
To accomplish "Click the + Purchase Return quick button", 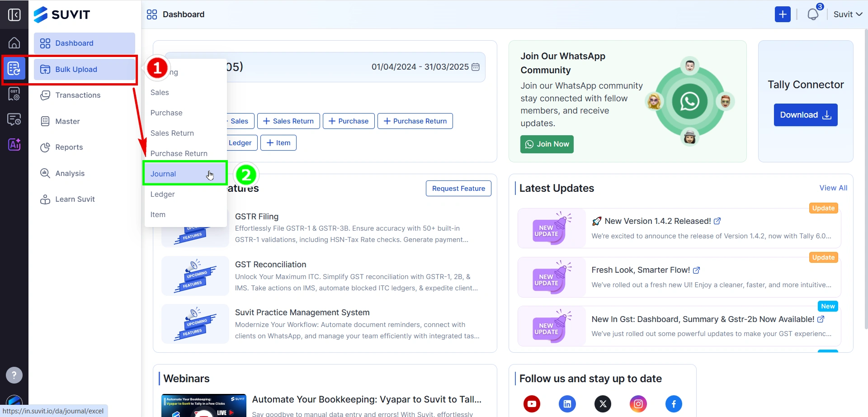I will click(415, 121).
